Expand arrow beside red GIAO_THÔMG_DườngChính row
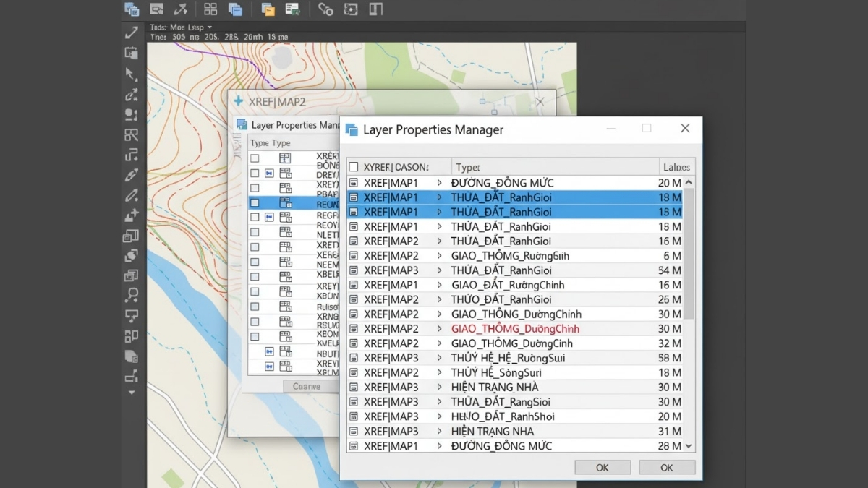Viewport: 868px width, 488px height. point(439,328)
